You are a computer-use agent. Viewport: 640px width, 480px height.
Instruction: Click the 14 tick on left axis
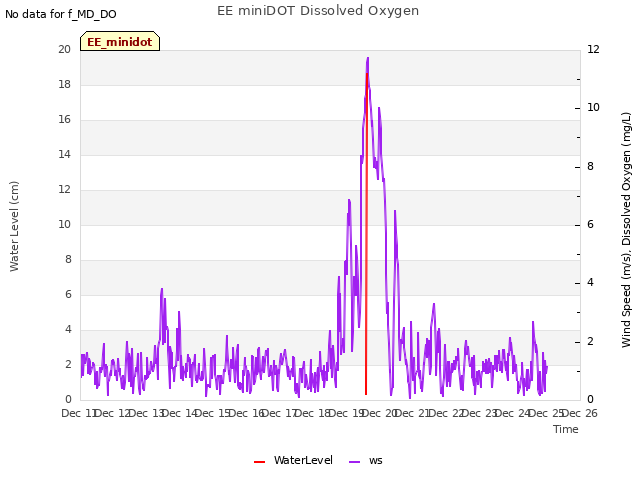click(x=64, y=155)
